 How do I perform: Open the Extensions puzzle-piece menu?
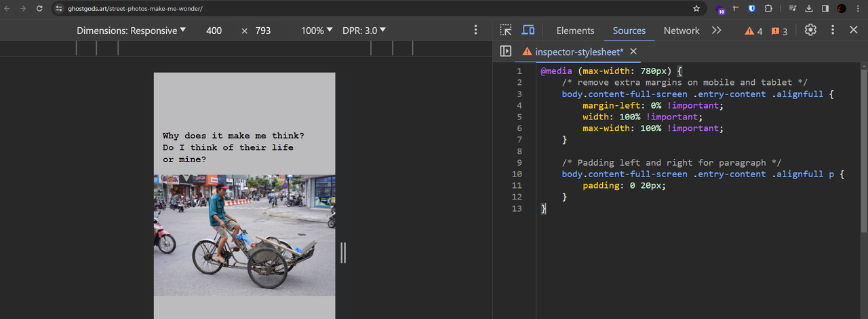tap(768, 9)
